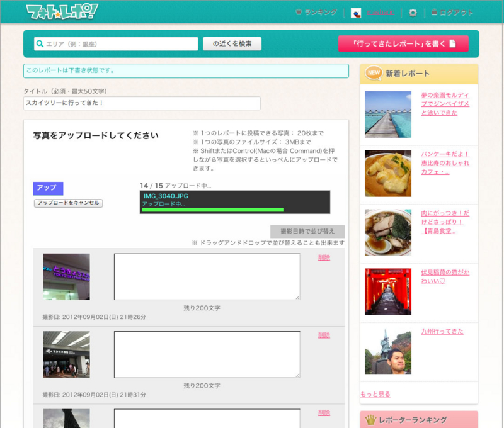Open the red torii gates thumbnail
This screenshot has width=504, height=428.
(388, 291)
